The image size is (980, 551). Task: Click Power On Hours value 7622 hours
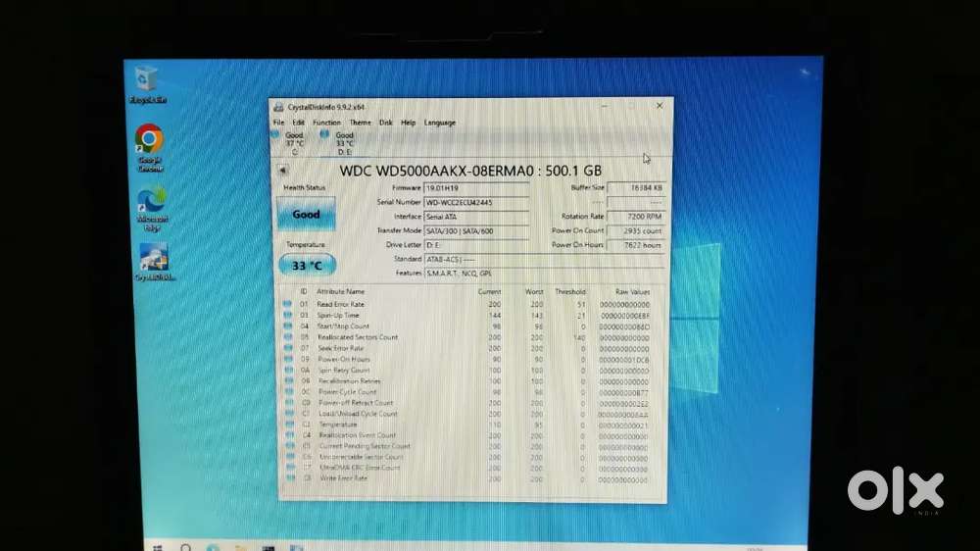[636, 245]
